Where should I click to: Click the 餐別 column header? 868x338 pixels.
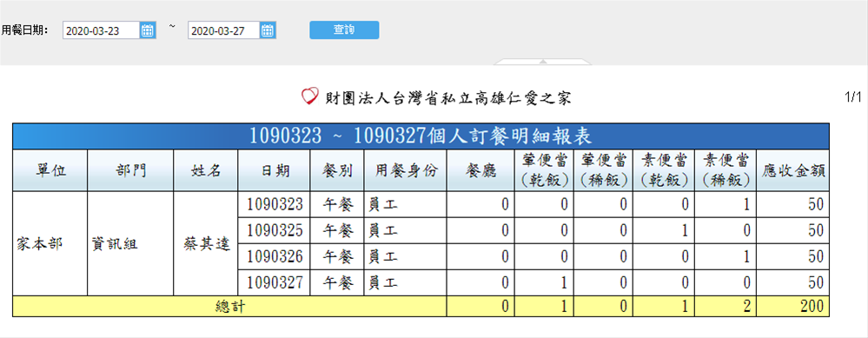(337, 170)
